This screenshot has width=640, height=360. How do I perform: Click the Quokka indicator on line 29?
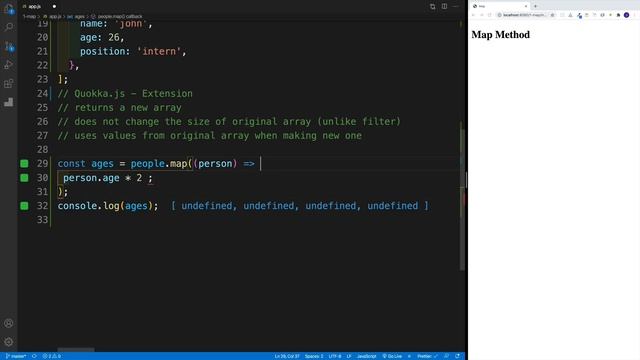[x=24, y=164]
